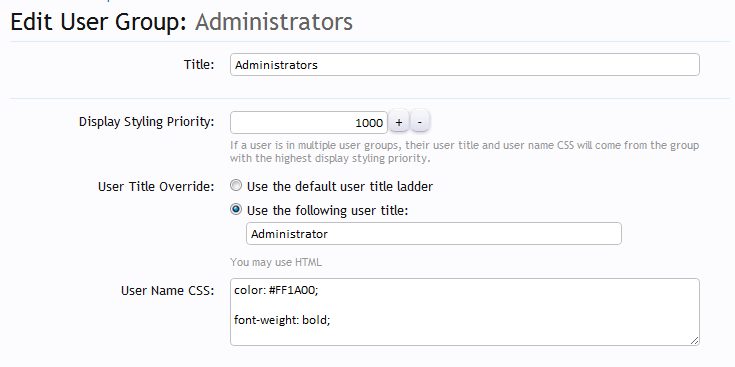Click the Display Styling Priority number field
Image resolution: width=735 pixels, height=367 pixels.
point(308,123)
